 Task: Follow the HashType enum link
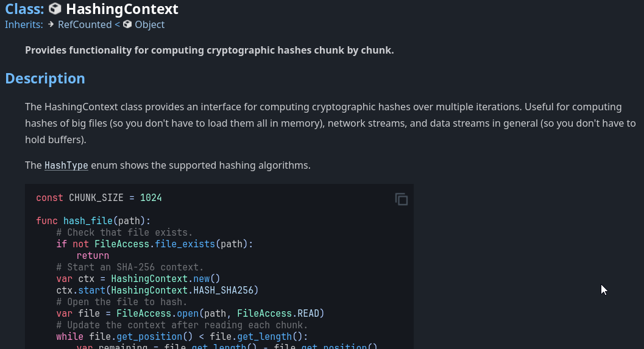[x=66, y=165]
